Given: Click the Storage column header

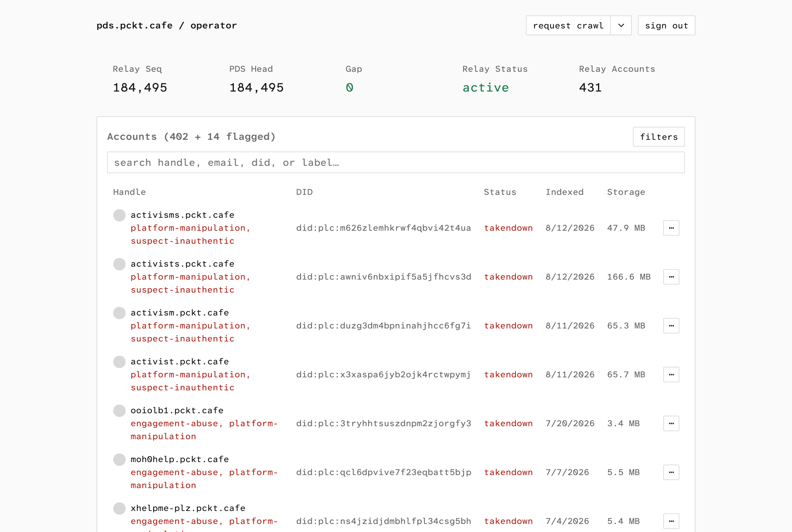Looking at the screenshot, I should (626, 192).
